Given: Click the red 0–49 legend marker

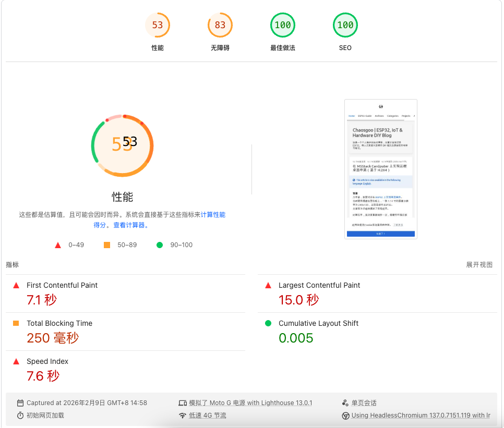Looking at the screenshot, I should click(x=58, y=244).
